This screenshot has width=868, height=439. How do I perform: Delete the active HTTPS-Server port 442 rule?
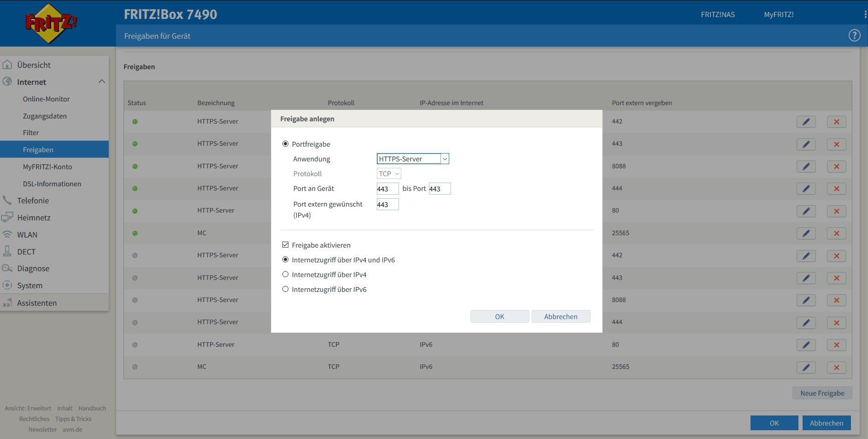pos(836,122)
